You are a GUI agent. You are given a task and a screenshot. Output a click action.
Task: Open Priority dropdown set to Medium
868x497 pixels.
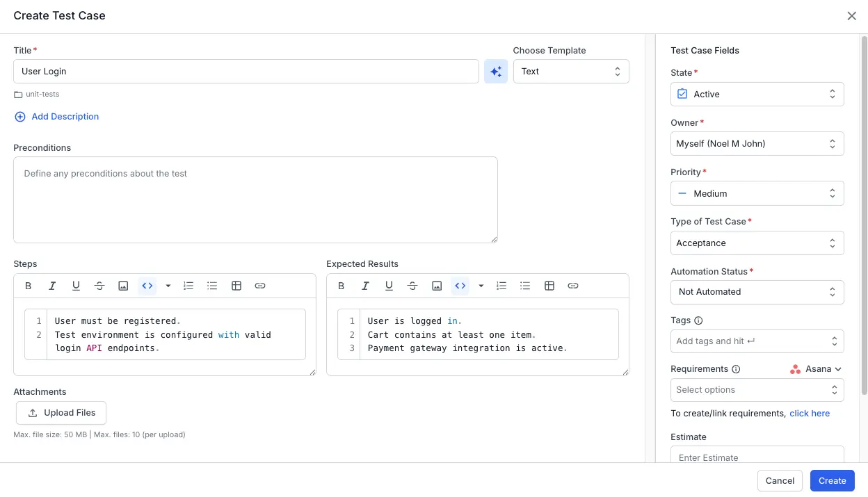[757, 194]
